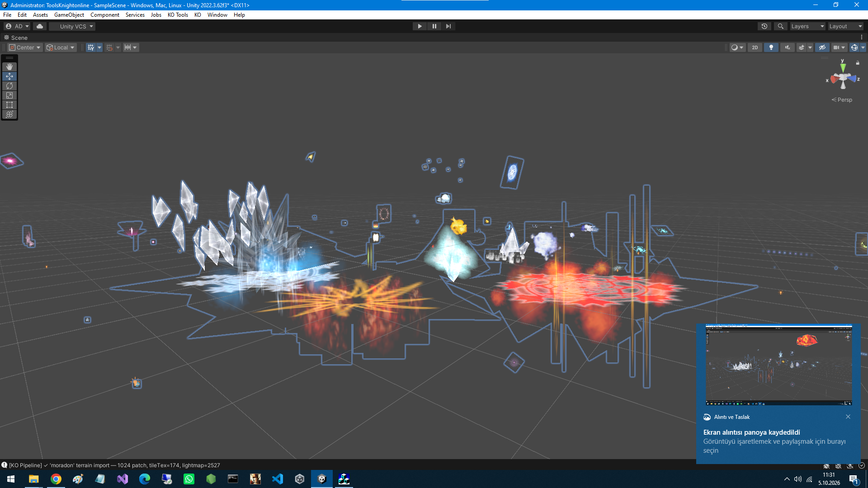Toggle 2D scene view mode

[x=755, y=47]
